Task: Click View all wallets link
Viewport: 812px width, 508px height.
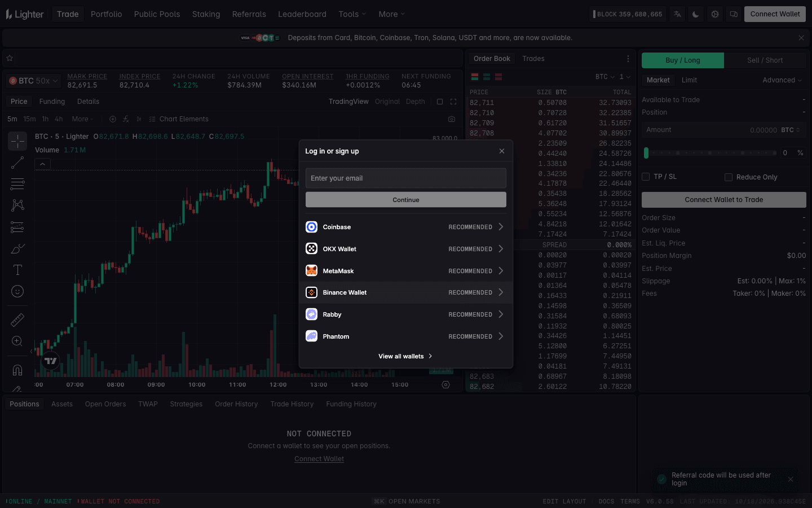Action: tap(405, 356)
